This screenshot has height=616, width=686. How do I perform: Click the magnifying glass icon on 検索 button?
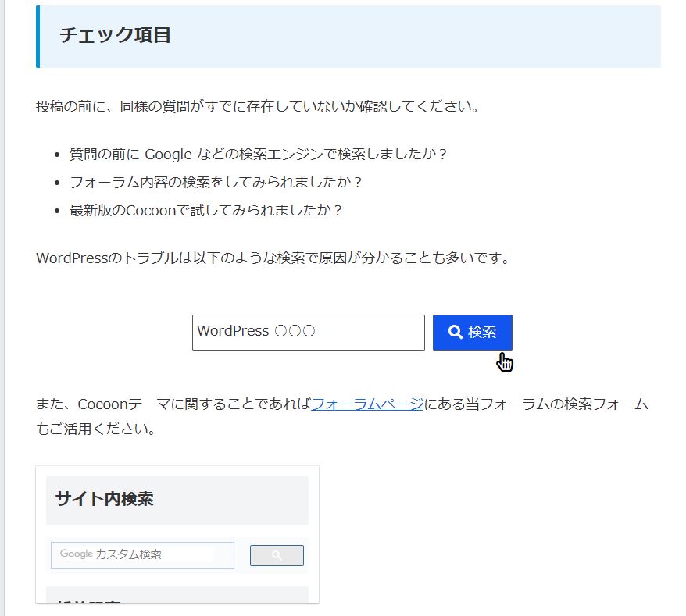[x=455, y=333]
